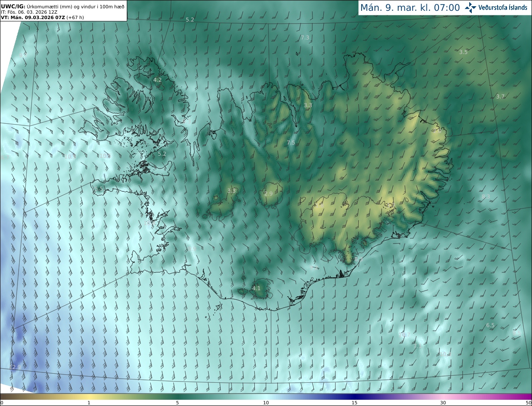Click the "IT: Fös. 06. 03. 2026 12Z" line
Screen dimensions: 532x406
pos(29,12)
